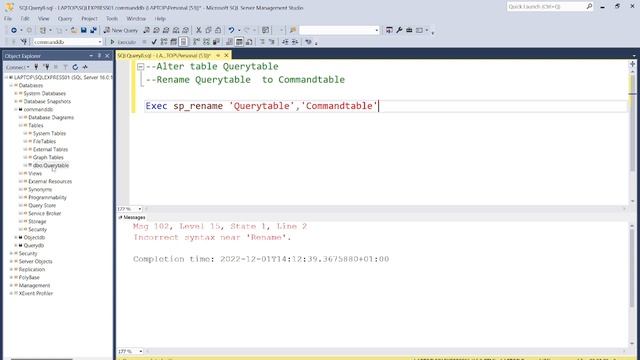Click the editor split handle above scrollbar
Image resolution: width=640 pixels, height=360 pixels.
[632, 64]
